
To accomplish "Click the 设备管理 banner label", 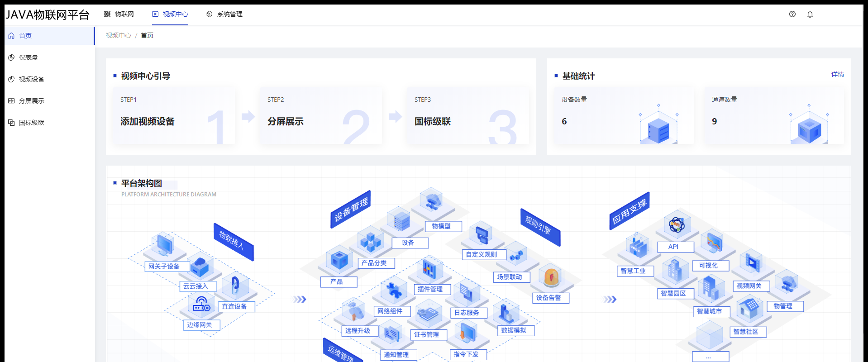I will pyautogui.click(x=350, y=209).
